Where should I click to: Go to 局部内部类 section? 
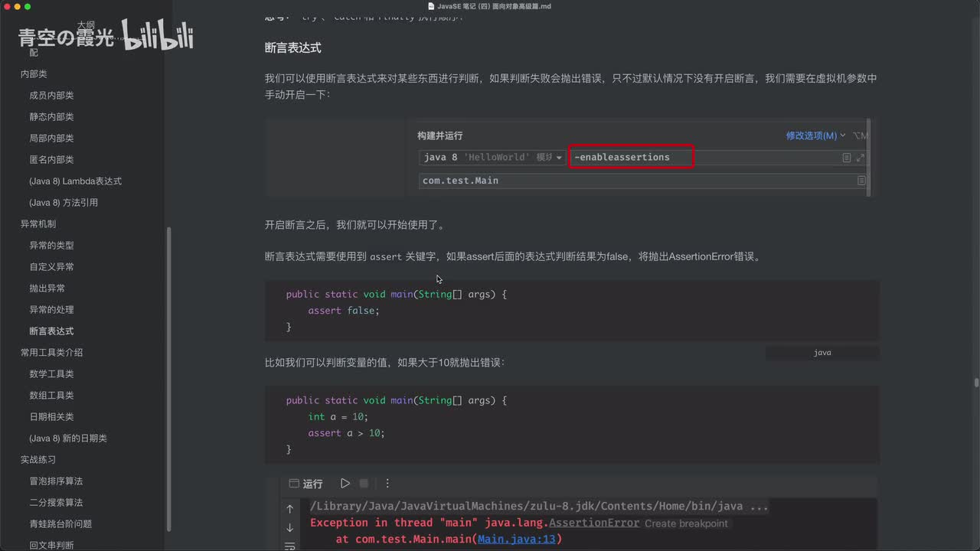click(51, 139)
